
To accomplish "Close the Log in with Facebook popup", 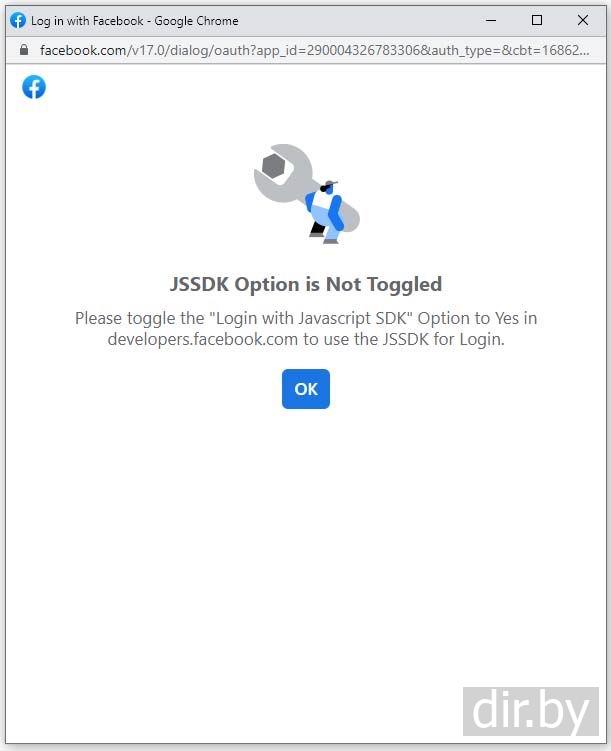I will pyautogui.click(x=583, y=21).
